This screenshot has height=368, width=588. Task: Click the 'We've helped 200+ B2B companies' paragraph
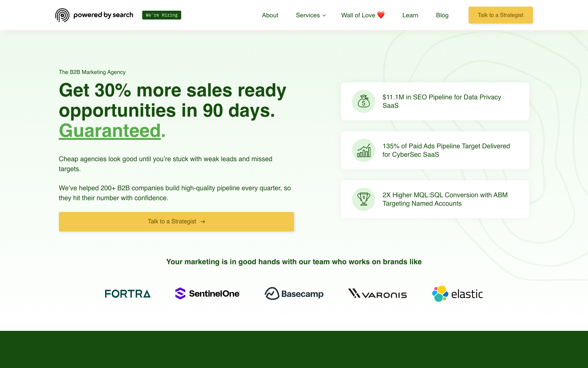click(175, 193)
